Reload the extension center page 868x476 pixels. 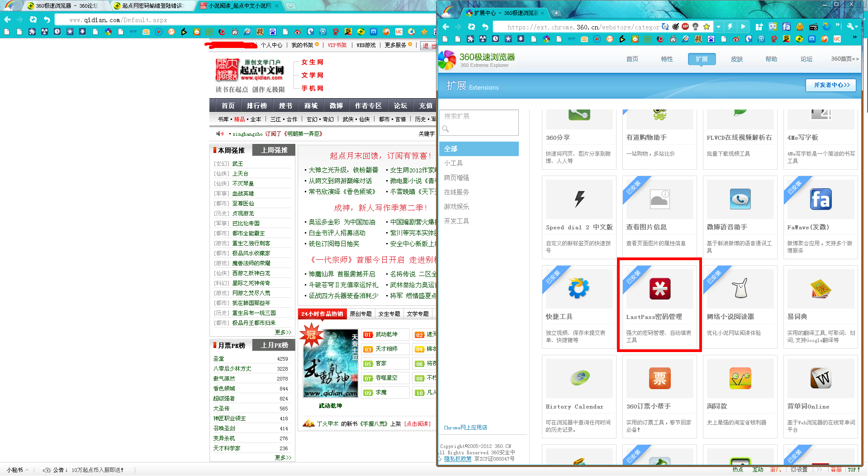click(x=471, y=27)
